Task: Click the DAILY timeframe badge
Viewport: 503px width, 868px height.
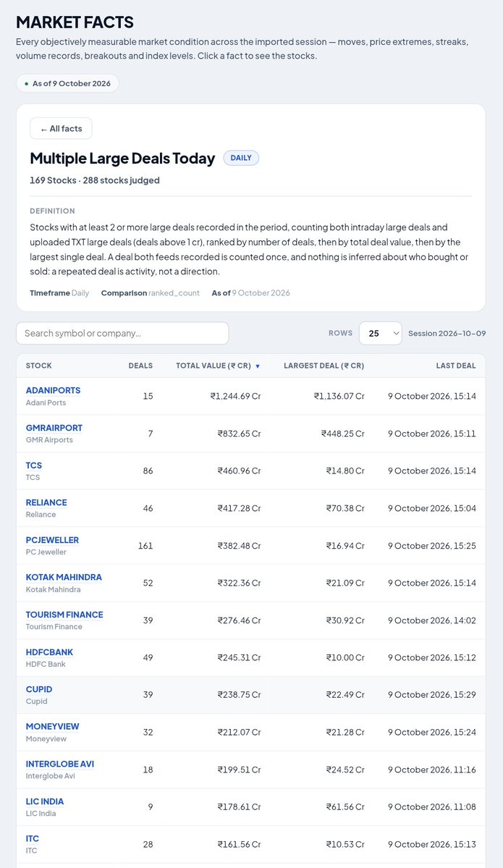Action: click(x=241, y=158)
